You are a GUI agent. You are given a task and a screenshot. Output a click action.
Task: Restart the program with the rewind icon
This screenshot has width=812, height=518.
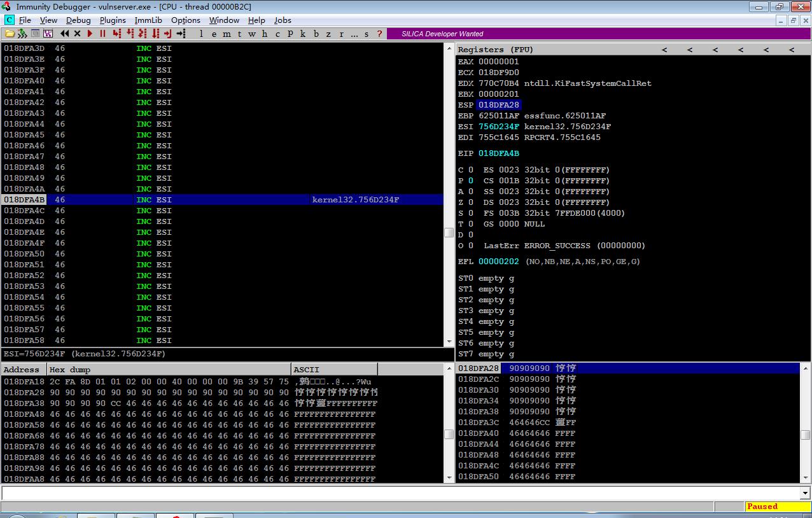pyautogui.click(x=65, y=34)
